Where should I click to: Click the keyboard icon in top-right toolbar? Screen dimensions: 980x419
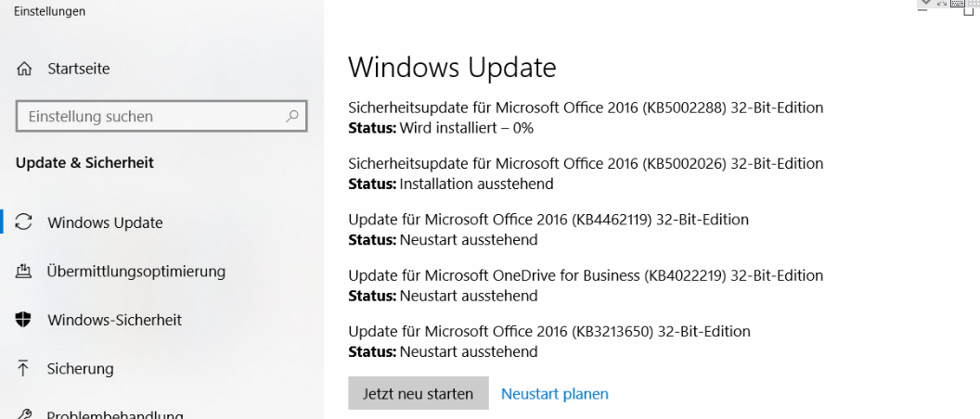click(958, 4)
